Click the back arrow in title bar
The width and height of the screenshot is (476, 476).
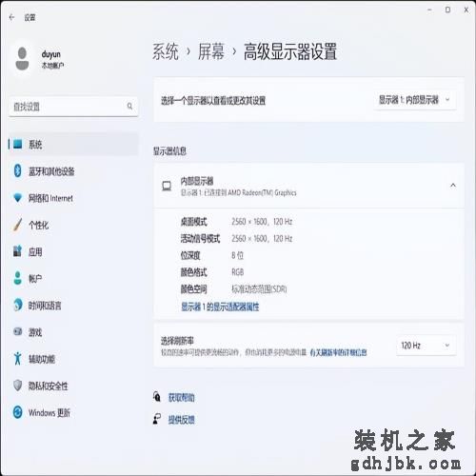pyautogui.click(x=11, y=17)
